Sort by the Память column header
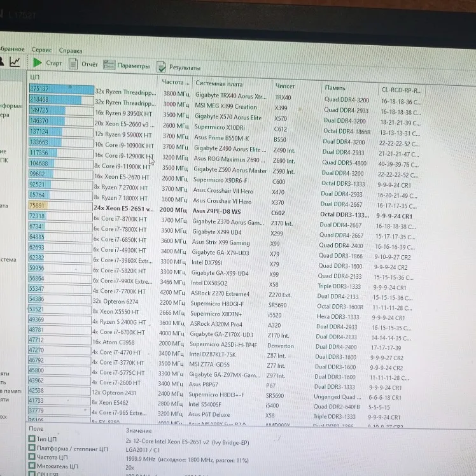 pos(335,88)
